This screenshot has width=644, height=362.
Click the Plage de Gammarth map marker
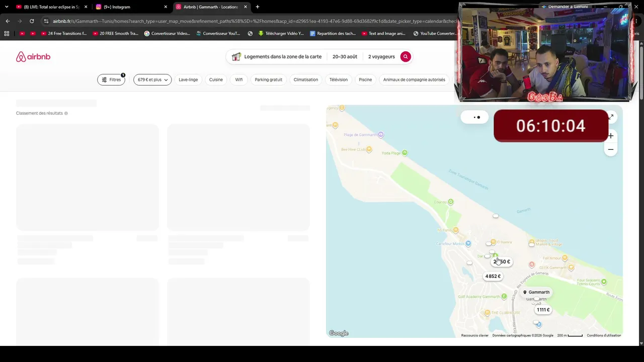pyautogui.click(x=381, y=135)
